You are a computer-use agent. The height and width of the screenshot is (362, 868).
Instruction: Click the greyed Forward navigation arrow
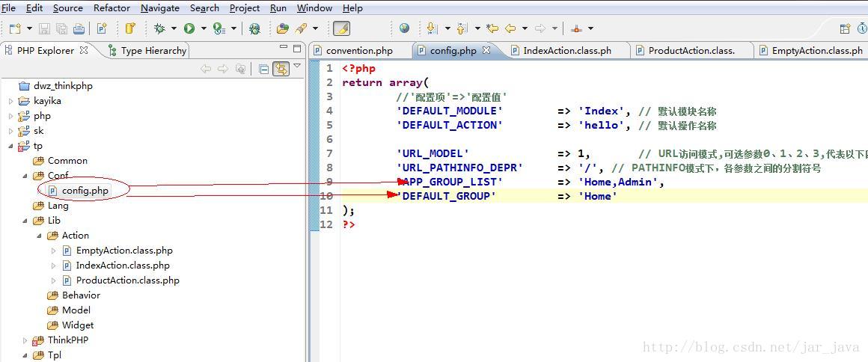pyautogui.click(x=540, y=28)
